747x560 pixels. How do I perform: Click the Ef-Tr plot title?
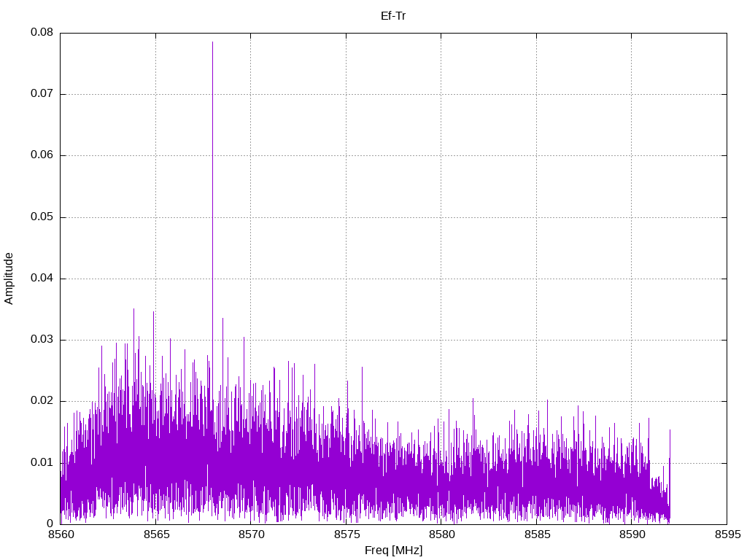pos(393,15)
